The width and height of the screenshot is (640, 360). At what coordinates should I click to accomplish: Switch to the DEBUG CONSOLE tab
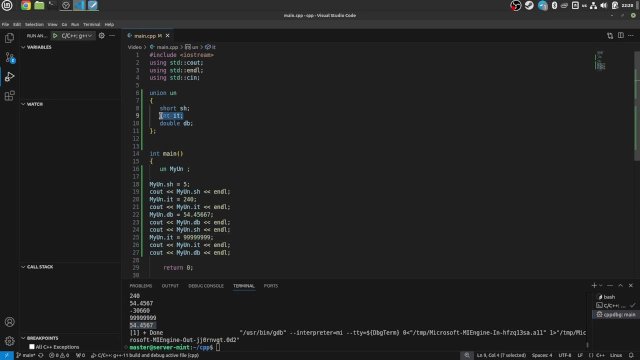206,286
